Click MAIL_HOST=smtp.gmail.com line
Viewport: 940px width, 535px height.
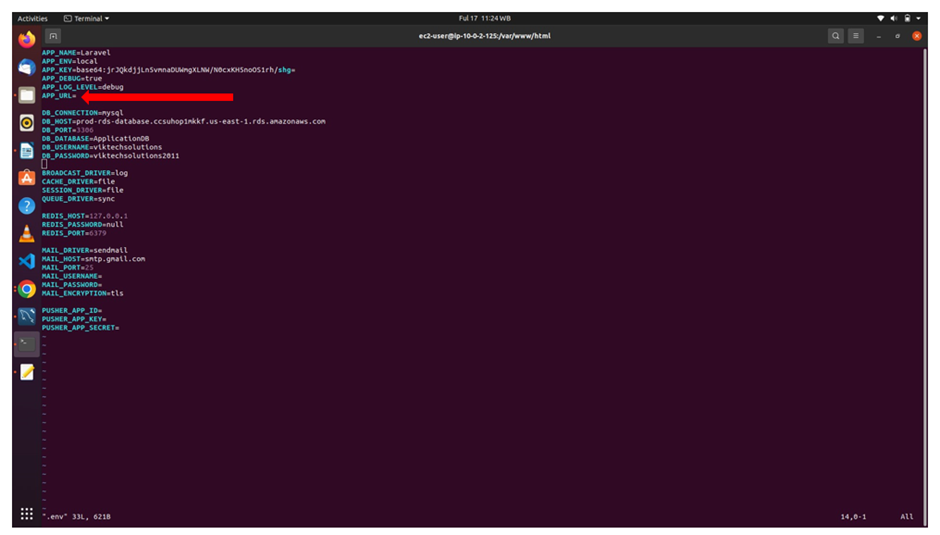pyautogui.click(x=94, y=259)
